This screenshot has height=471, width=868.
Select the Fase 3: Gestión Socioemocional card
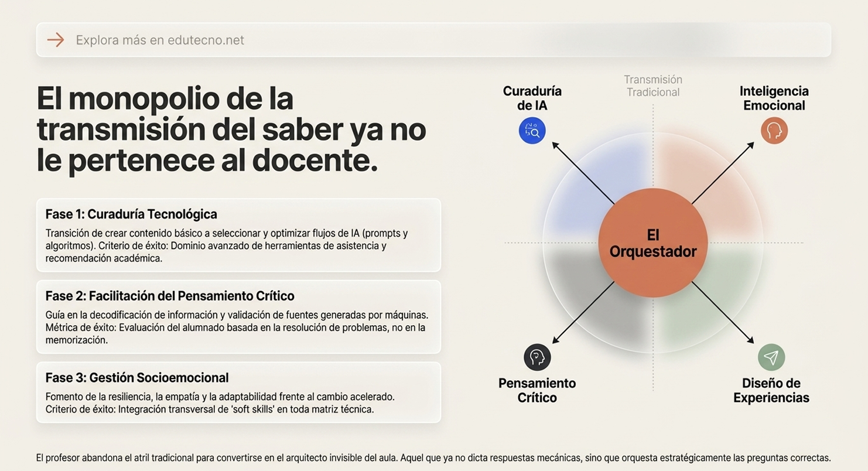[x=238, y=392]
